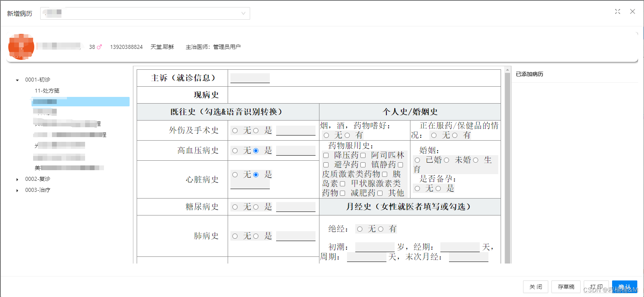Select 是 for 心脏病史
The width and height of the screenshot is (644, 297).
256,174
